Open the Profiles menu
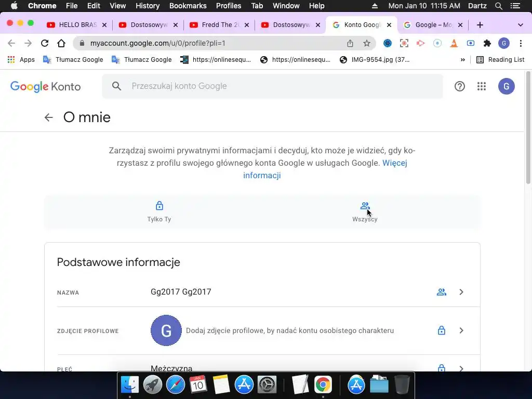 click(x=229, y=6)
